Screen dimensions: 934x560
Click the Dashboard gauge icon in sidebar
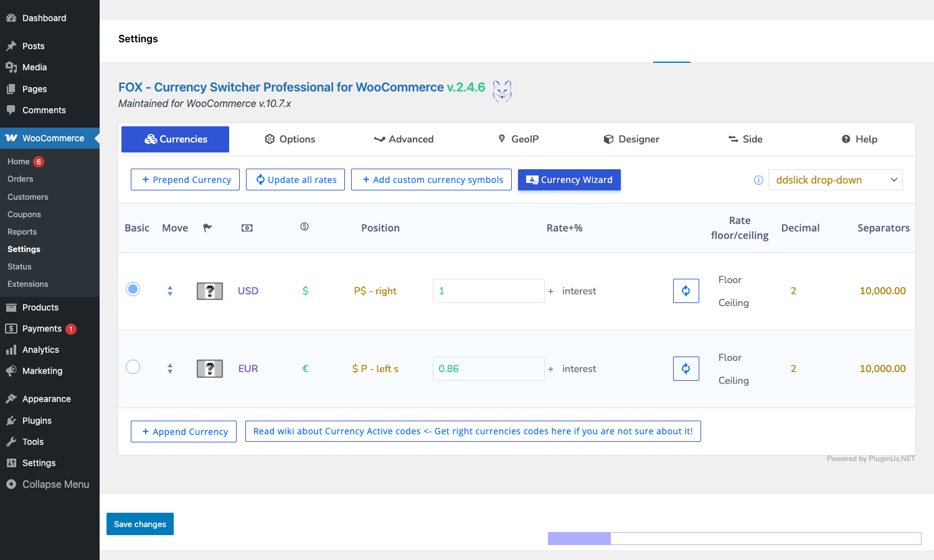pyautogui.click(x=11, y=18)
